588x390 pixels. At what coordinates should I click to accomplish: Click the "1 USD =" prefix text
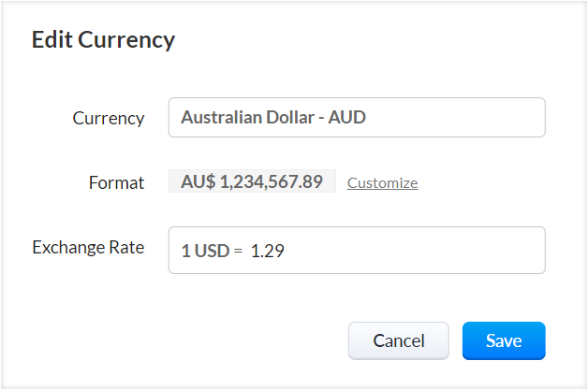coord(212,252)
